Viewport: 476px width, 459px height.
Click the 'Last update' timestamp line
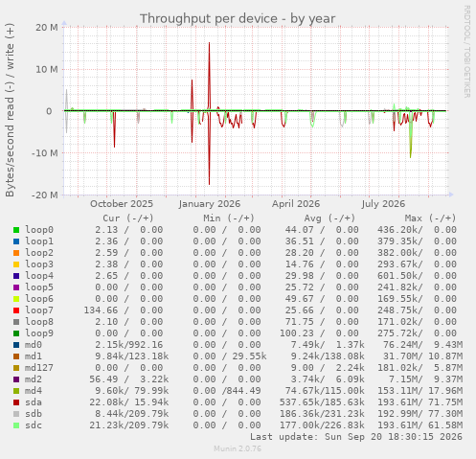point(356,437)
